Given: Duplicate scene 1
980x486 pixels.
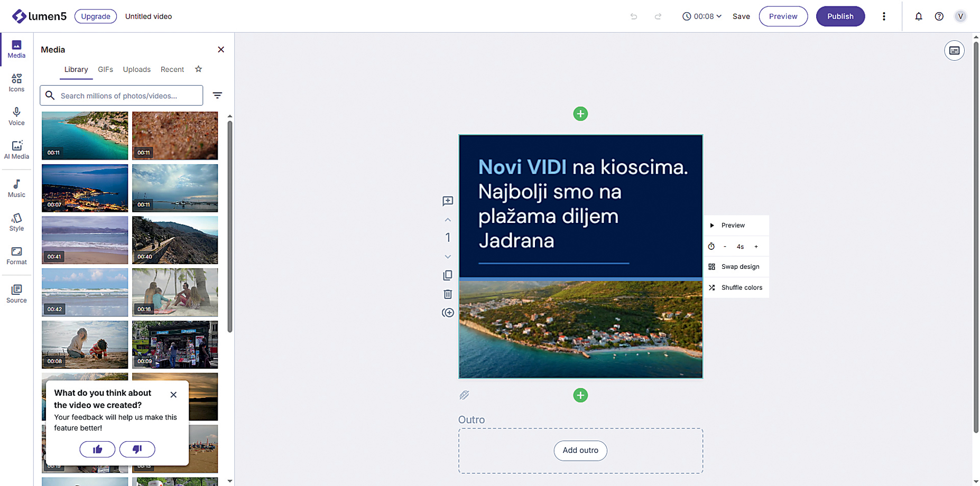Looking at the screenshot, I should point(448,275).
